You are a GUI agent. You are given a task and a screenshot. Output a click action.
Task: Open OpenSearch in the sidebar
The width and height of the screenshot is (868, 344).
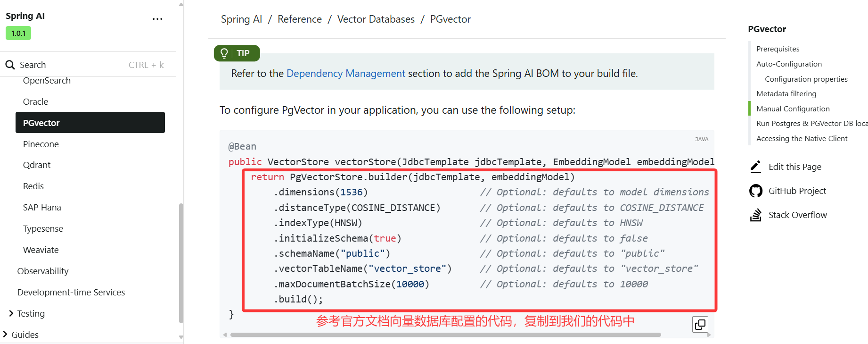[x=47, y=81]
